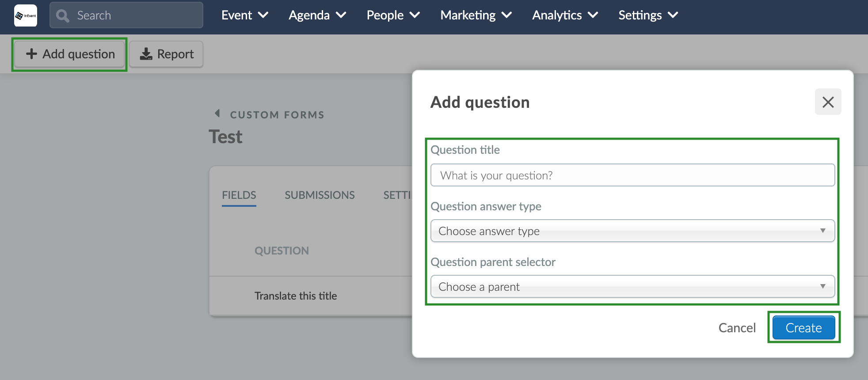Open the Choose a parent dropdown
Image resolution: width=868 pixels, height=380 pixels.
pyautogui.click(x=632, y=286)
